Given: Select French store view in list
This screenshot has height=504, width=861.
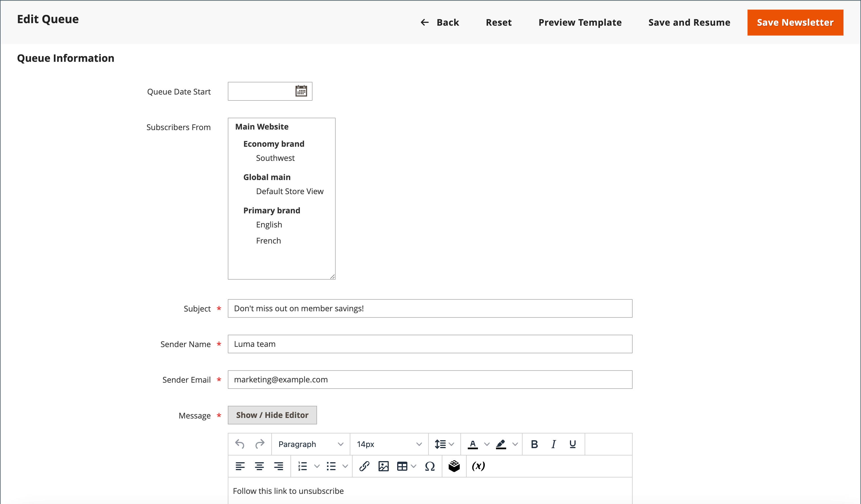Looking at the screenshot, I should click(x=268, y=241).
